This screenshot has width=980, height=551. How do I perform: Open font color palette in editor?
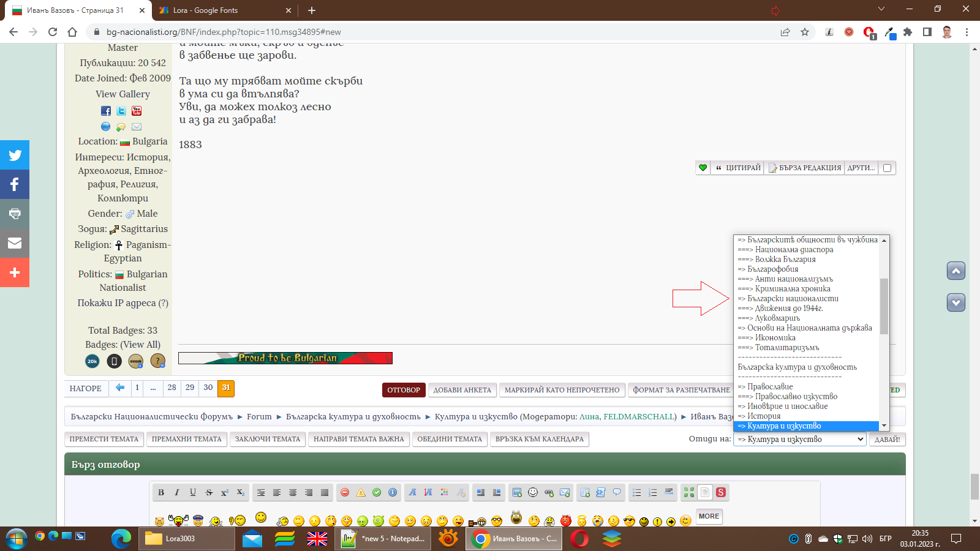pos(445,492)
